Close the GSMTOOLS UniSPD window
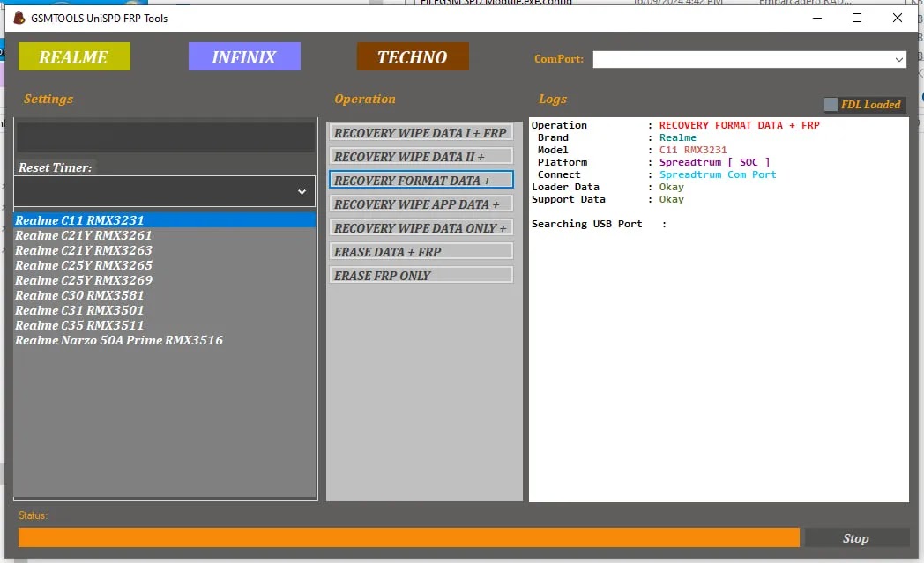924x563 pixels. click(897, 18)
